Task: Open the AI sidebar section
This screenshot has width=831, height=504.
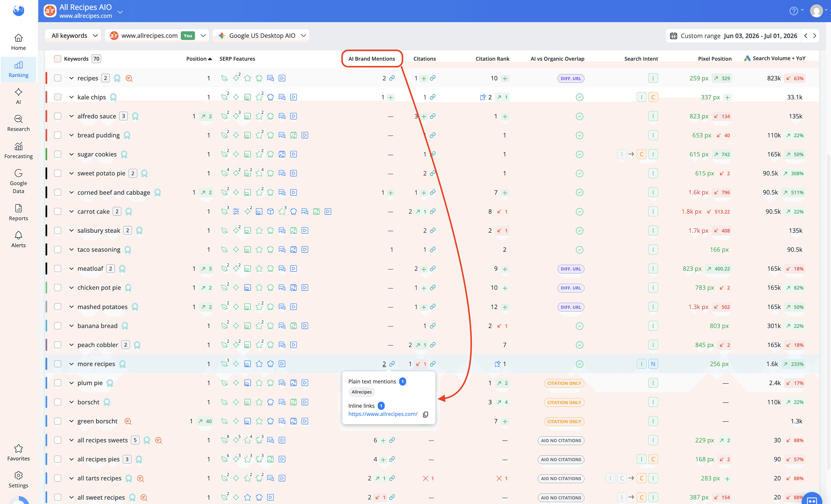Action: pos(19,97)
